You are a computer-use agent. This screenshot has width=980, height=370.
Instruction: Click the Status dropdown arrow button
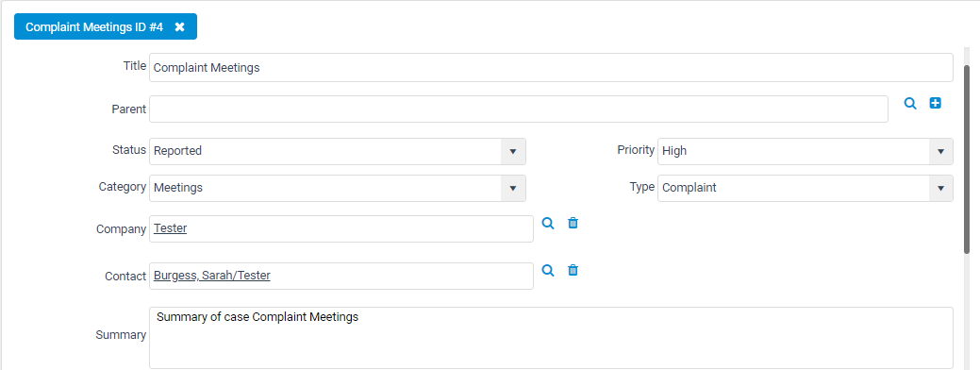point(513,151)
